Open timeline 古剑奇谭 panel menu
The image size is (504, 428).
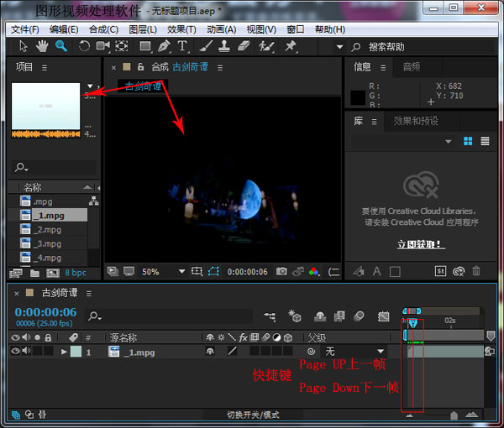click(89, 294)
